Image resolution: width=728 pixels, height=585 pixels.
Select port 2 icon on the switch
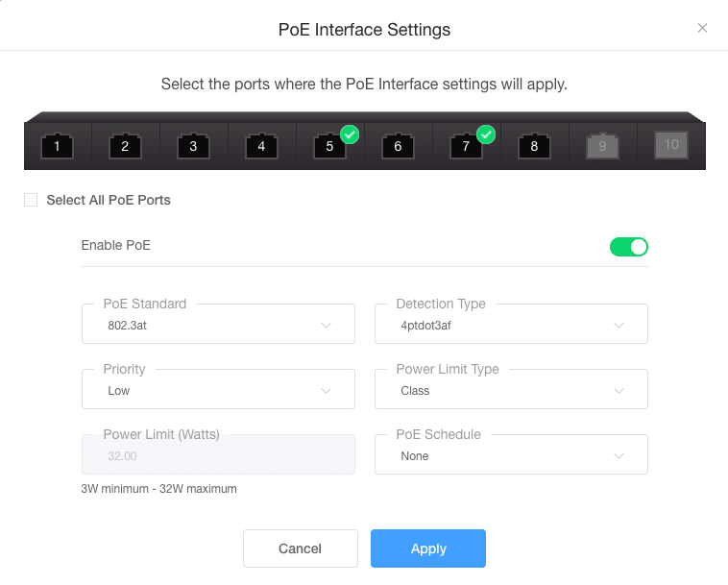point(125,146)
